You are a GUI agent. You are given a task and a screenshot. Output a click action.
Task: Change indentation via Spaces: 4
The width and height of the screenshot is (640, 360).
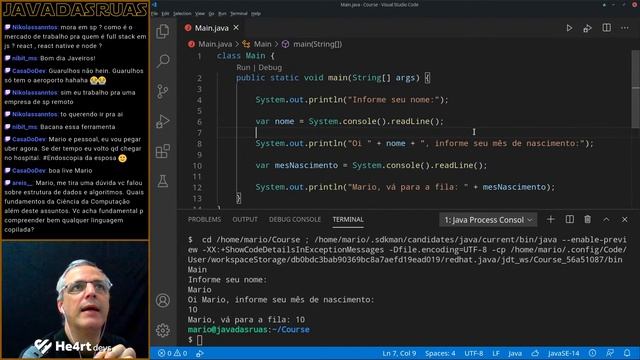click(x=440, y=353)
